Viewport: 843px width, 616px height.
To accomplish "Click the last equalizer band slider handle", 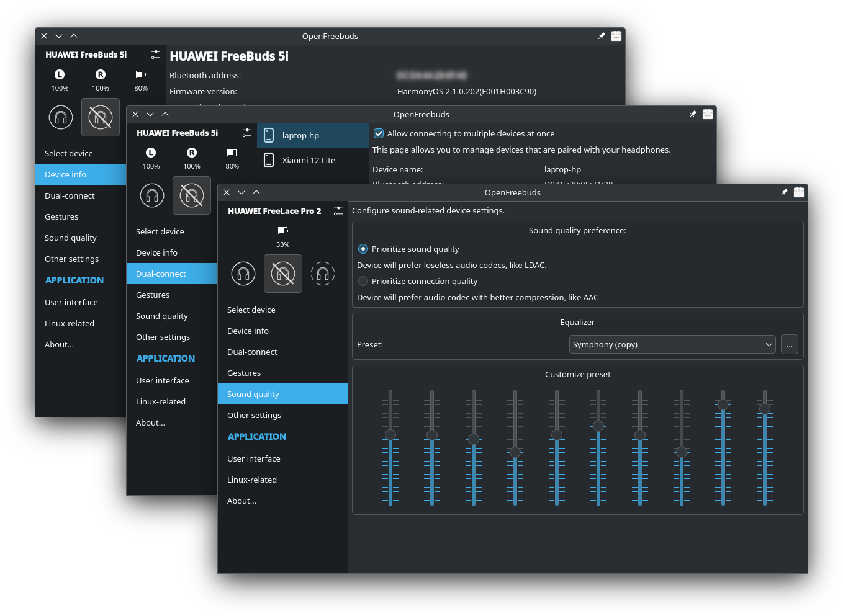I will [x=765, y=409].
